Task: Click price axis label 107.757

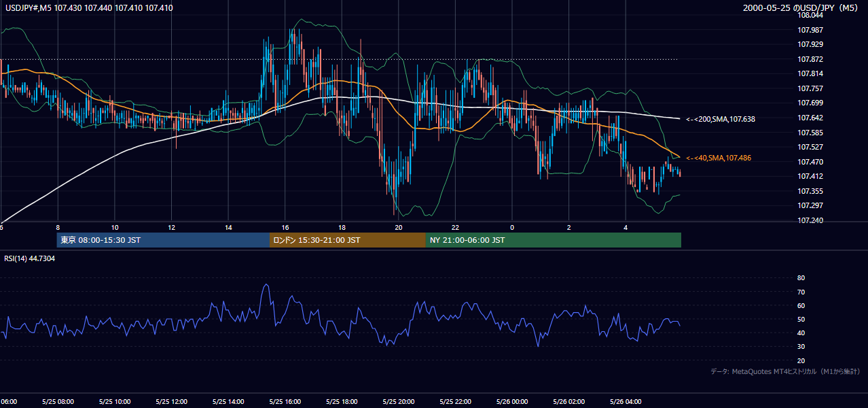Action: point(810,88)
